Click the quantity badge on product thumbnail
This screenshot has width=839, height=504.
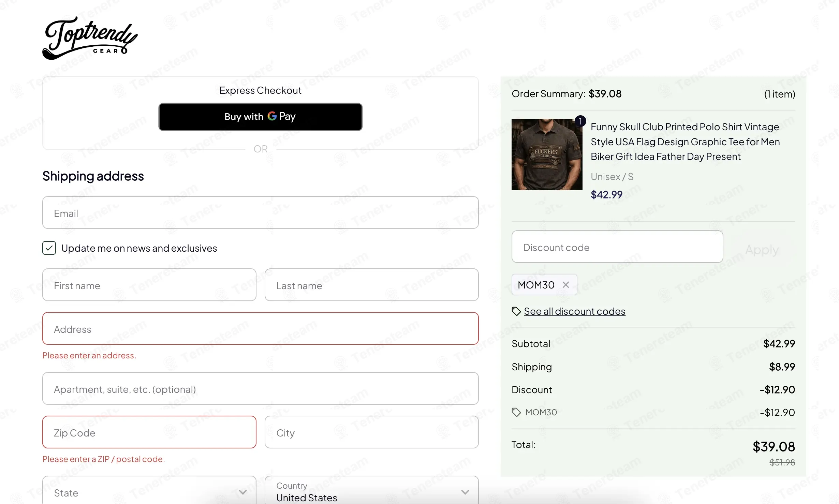click(x=580, y=121)
